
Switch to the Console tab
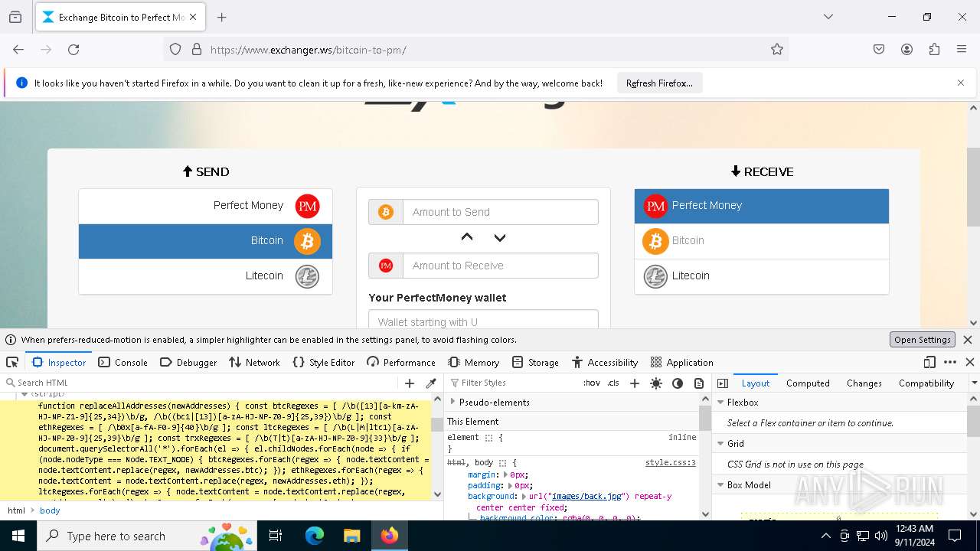(x=122, y=362)
